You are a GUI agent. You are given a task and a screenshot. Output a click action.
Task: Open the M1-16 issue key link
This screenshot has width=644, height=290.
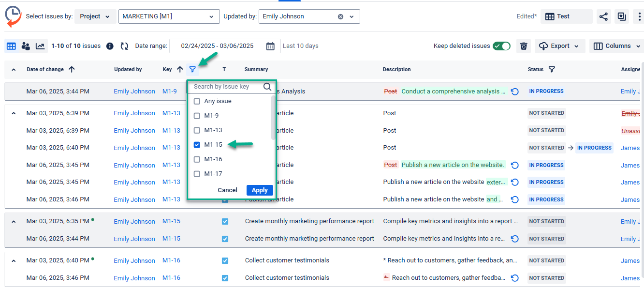[171, 260]
